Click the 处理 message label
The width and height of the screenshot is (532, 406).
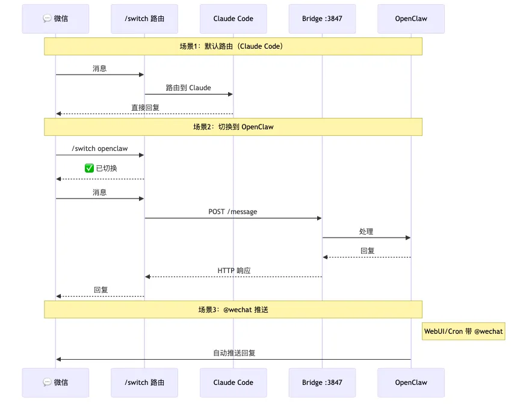[367, 232]
